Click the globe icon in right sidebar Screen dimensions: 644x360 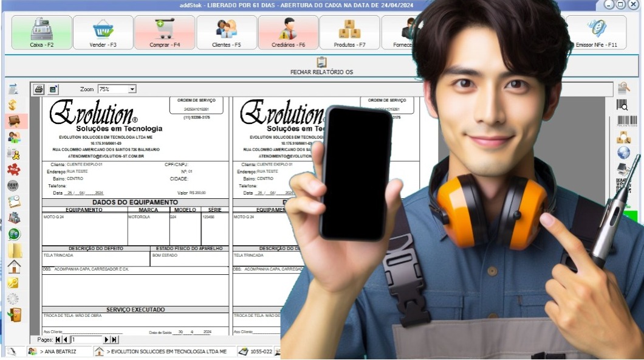click(623, 153)
